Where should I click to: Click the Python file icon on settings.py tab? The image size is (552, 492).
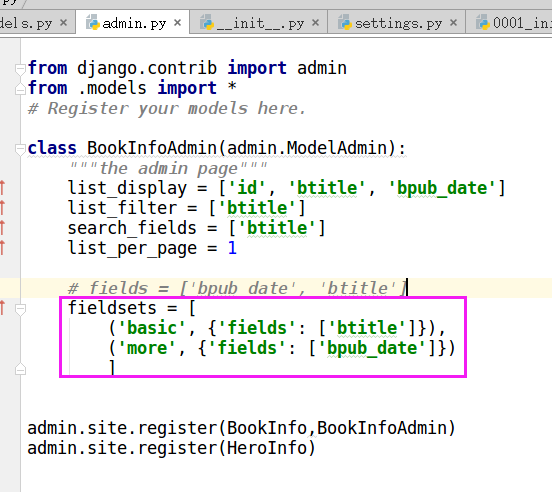[x=345, y=22]
